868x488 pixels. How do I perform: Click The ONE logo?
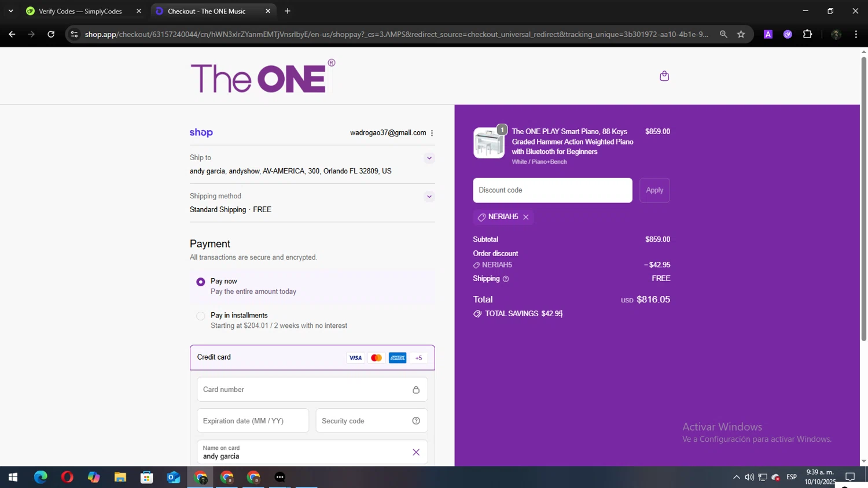pyautogui.click(x=263, y=76)
